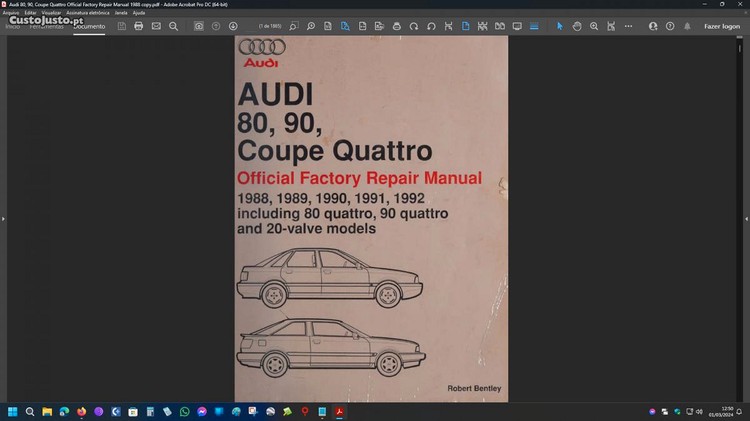750x421 pixels.
Task: Click the email envelope icon
Action: [x=156, y=26]
